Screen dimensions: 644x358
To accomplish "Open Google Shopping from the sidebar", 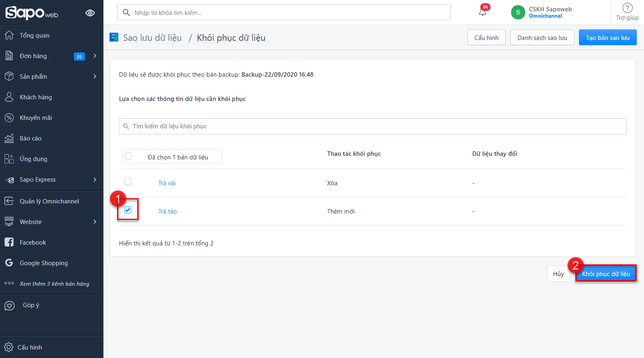I will pyautogui.click(x=44, y=263).
